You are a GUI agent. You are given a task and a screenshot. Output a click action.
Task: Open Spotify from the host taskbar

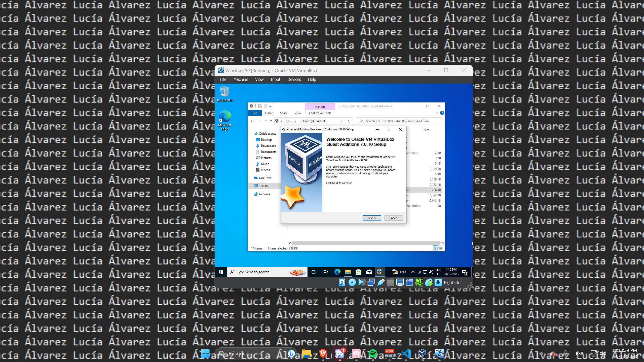[x=373, y=353]
